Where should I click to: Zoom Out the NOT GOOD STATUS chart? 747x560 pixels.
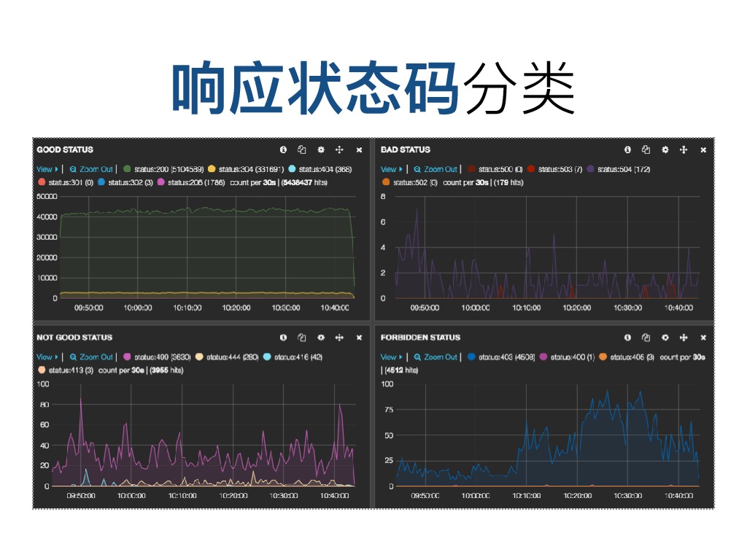(91, 357)
